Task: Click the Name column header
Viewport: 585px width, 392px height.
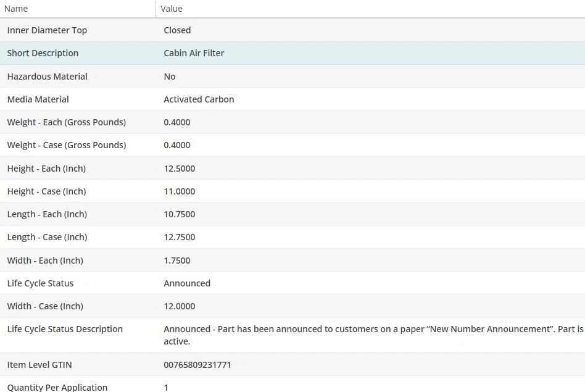Action: [x=17, y=9]
